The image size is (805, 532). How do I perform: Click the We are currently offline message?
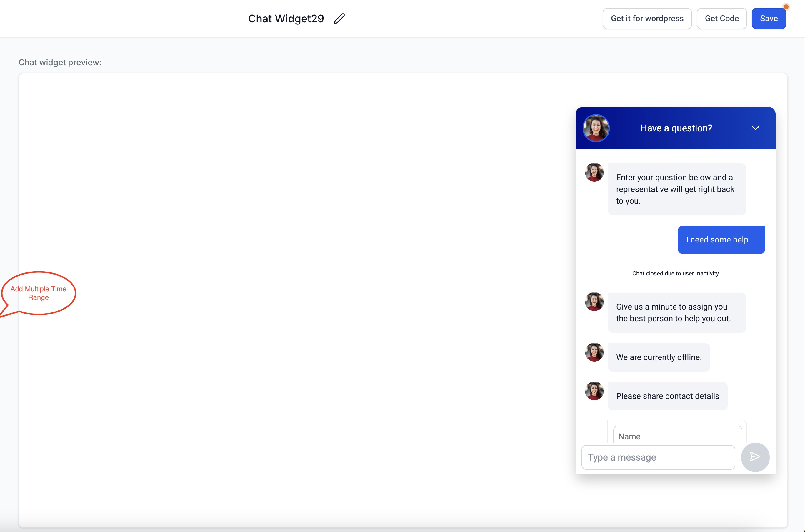coord(659,357)
